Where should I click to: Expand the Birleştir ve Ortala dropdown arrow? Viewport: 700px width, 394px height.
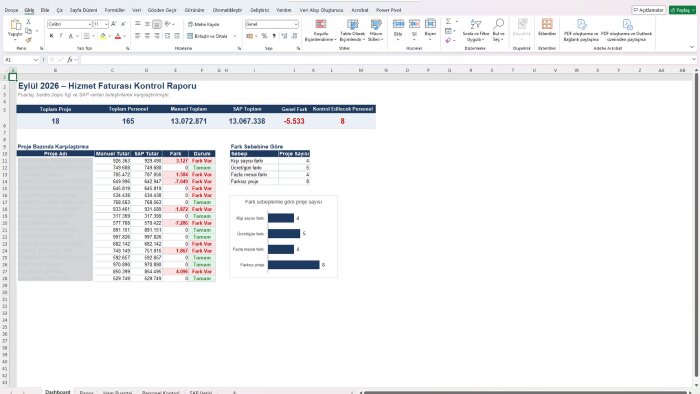(235, 36)
